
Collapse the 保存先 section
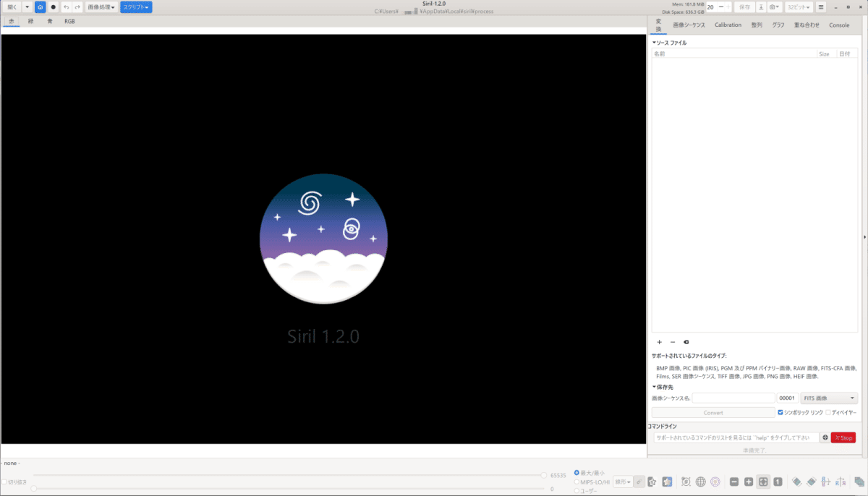coord(654,387)
